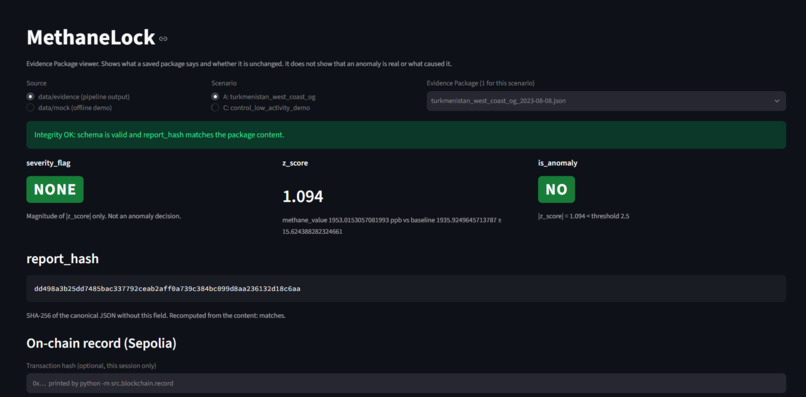Click the On-chain record (Sepolia) heading
The width and height of the screenshot is (806, 397).
[x=101, y=344]
